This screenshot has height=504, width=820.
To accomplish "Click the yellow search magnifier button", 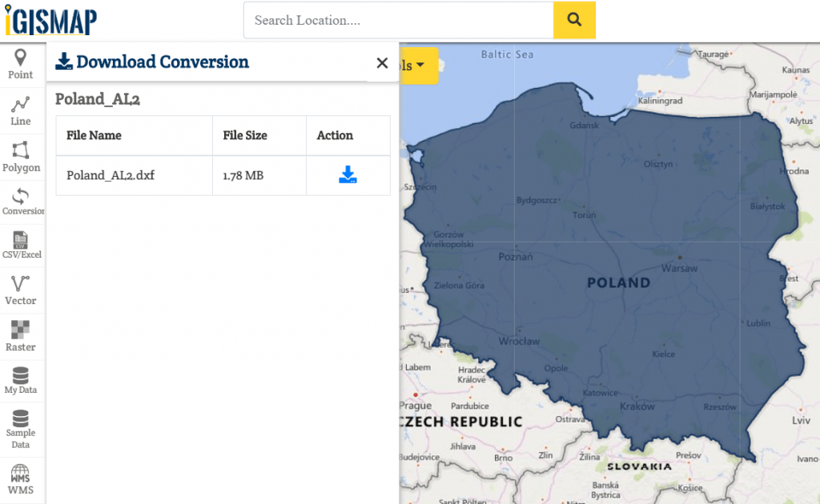I will (x=574, y=20).
